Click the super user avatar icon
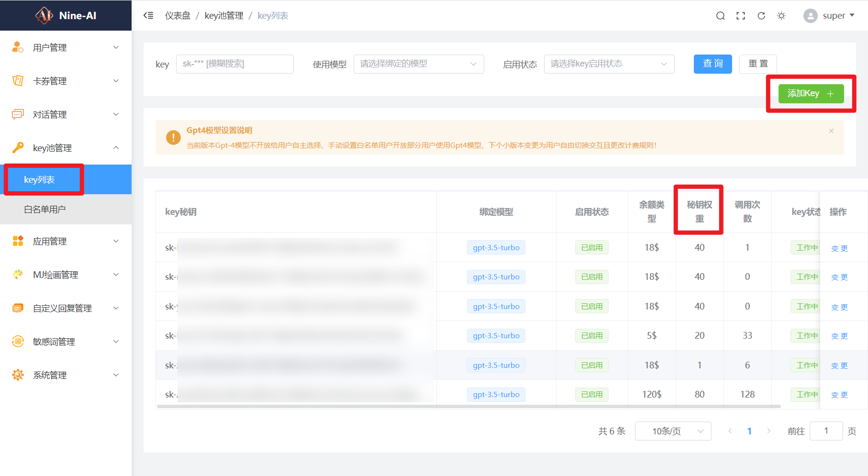This screenshot has width=868, height=476. pos(810,16)
